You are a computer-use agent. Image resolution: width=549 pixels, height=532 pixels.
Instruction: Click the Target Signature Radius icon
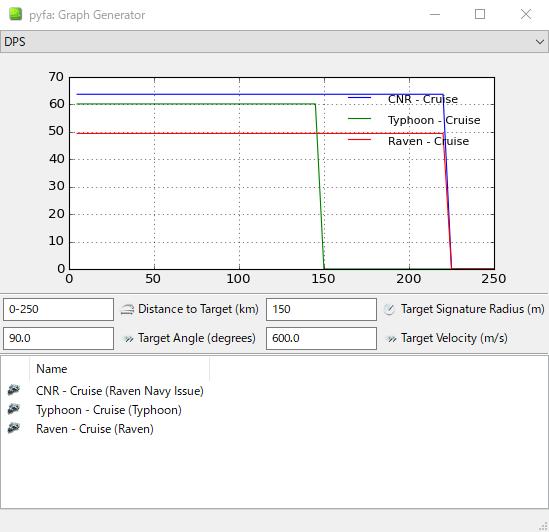click(389, 310)
